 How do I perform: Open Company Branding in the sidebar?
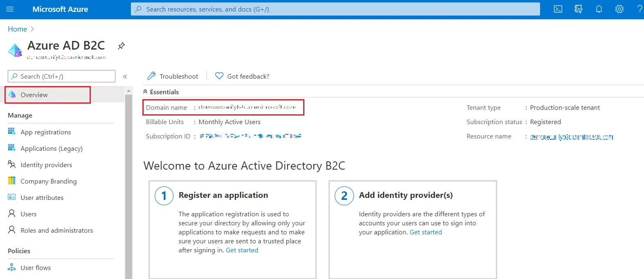pyautogui.click(x=48, y=181)
